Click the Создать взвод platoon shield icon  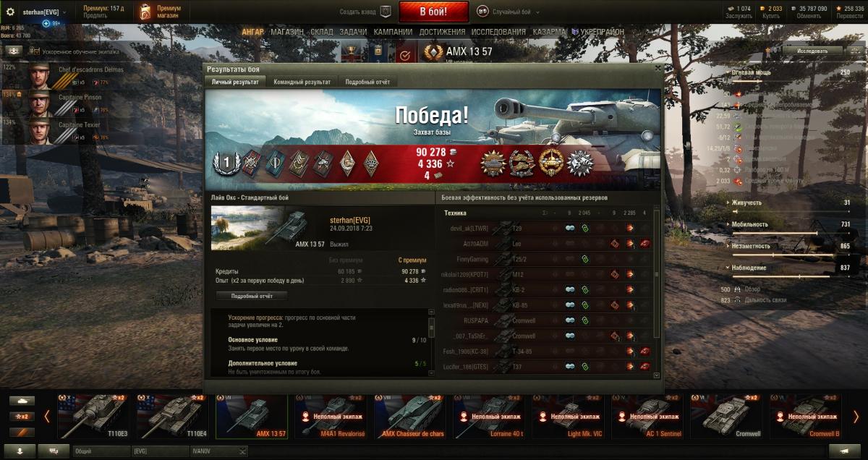pyautogui.click(x=386, y=12)
